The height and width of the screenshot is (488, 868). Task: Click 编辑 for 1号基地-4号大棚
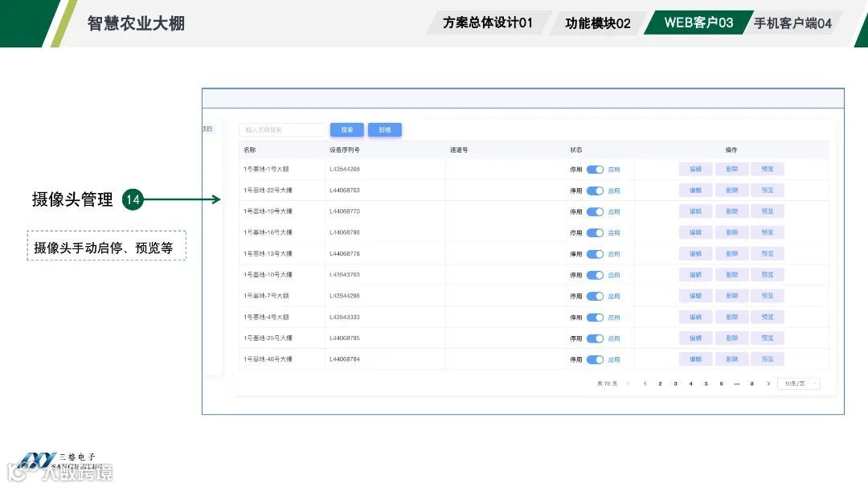pos(696,317)
